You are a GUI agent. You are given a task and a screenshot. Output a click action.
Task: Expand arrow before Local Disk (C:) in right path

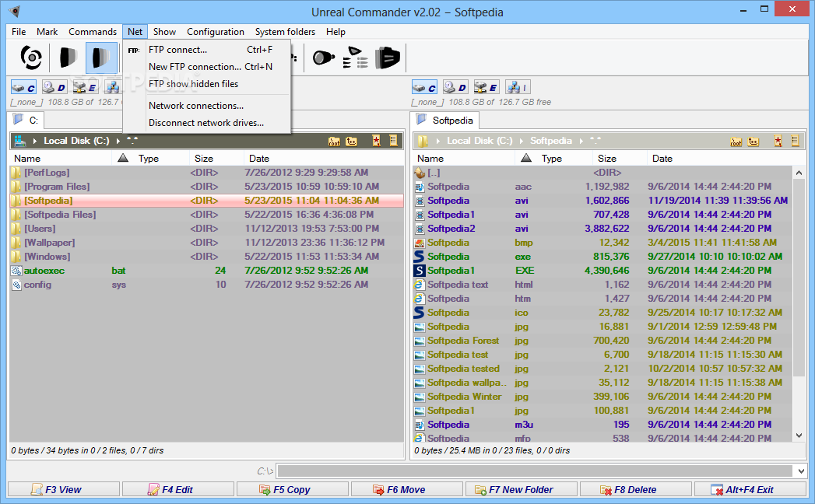click(437, 141)
